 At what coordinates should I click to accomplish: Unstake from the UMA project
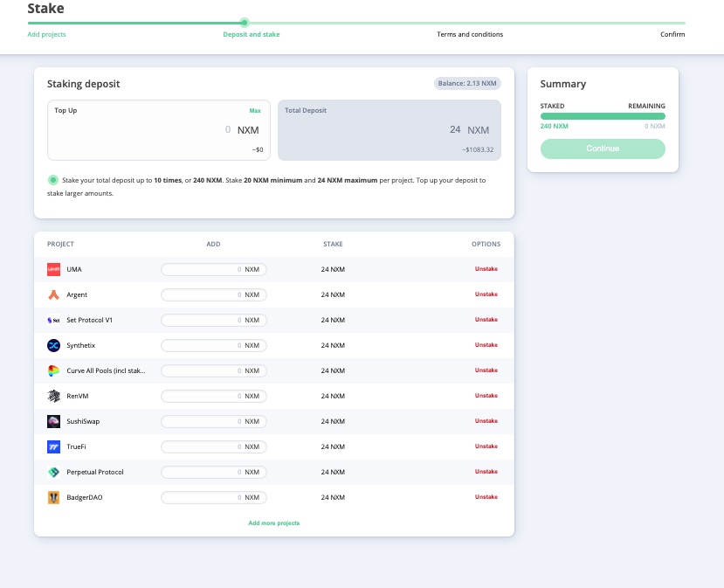click(x=486, y=269)
